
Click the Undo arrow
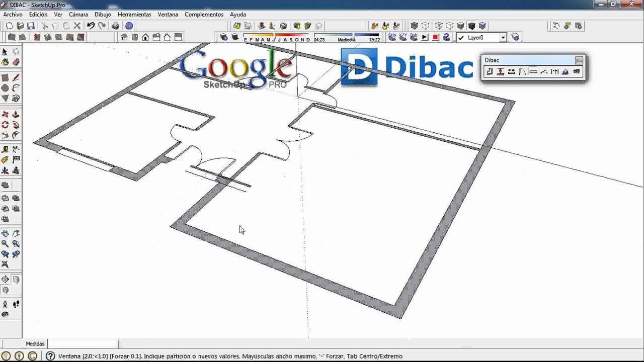point(91,26)
